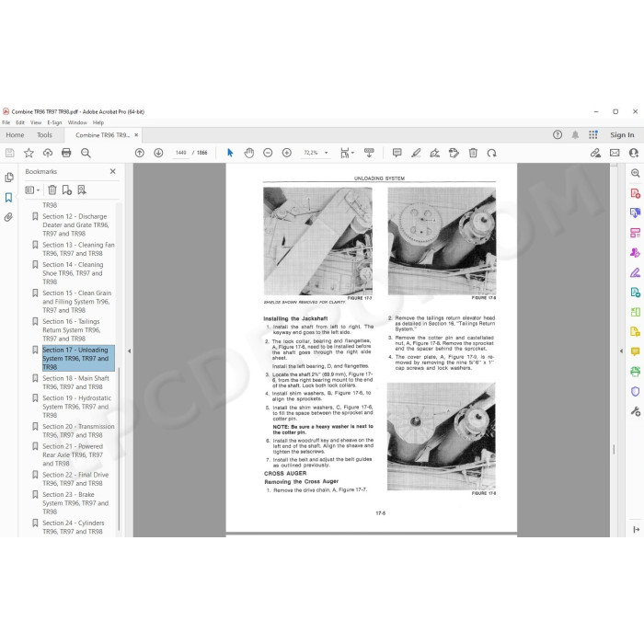644x644 pixels.
Task: Open the find text magnifier
Action: (x=86, y=154)
